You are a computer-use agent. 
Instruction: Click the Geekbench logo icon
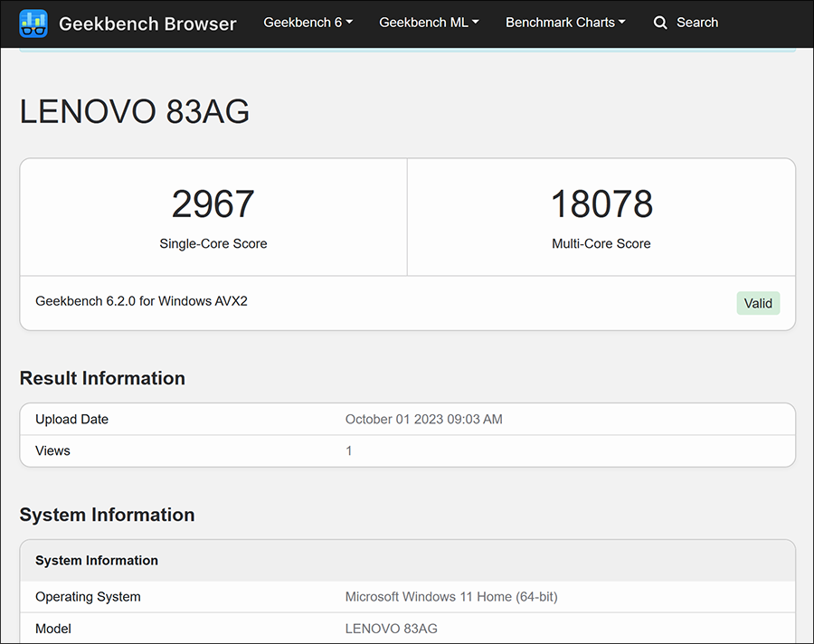pyautogui.click(x=33, y=24)
